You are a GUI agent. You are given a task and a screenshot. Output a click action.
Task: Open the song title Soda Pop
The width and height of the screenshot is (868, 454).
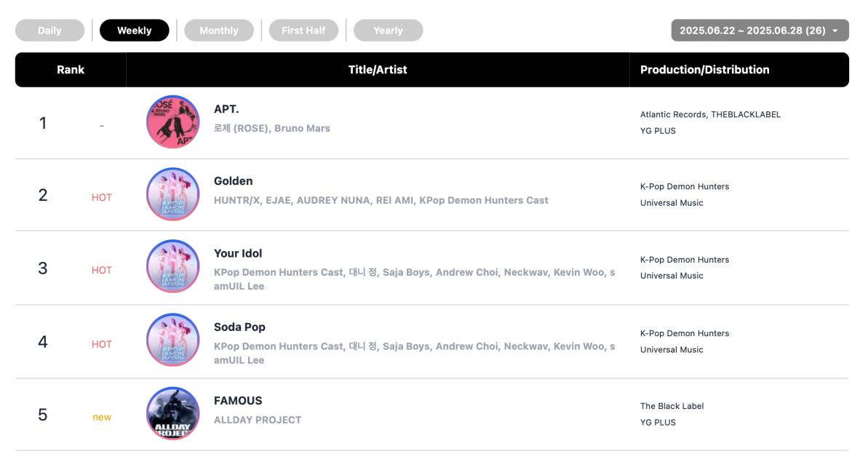click(239, 327)
